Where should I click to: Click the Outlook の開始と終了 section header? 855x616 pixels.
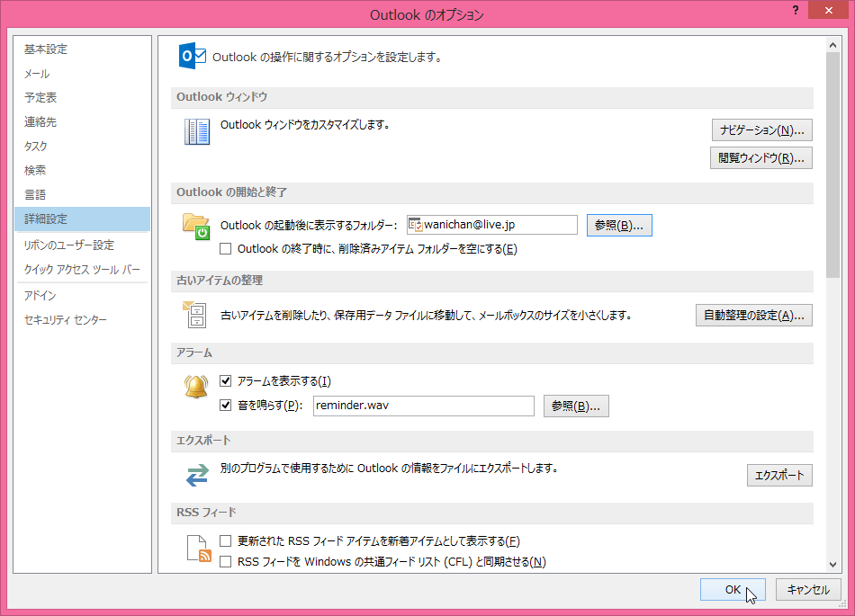[x=491, y=192]
